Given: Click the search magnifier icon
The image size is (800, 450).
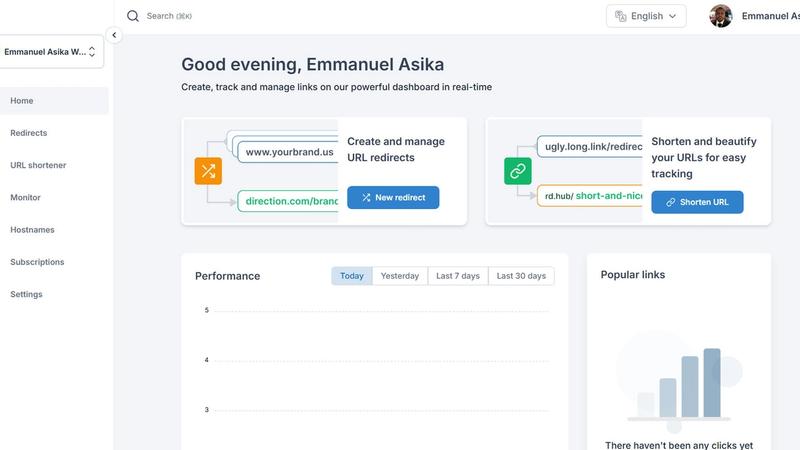Looking at the screenshot, I should (x=133, y=16).
